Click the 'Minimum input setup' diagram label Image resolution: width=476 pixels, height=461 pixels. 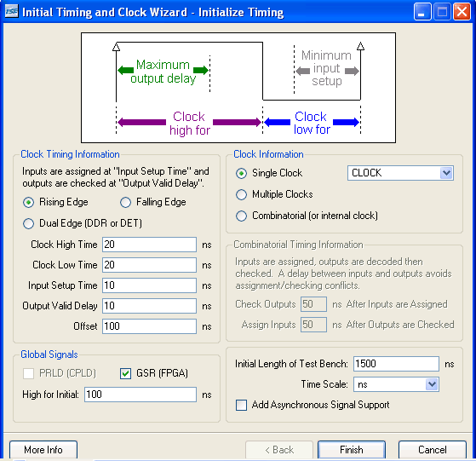tap(326, 68)
